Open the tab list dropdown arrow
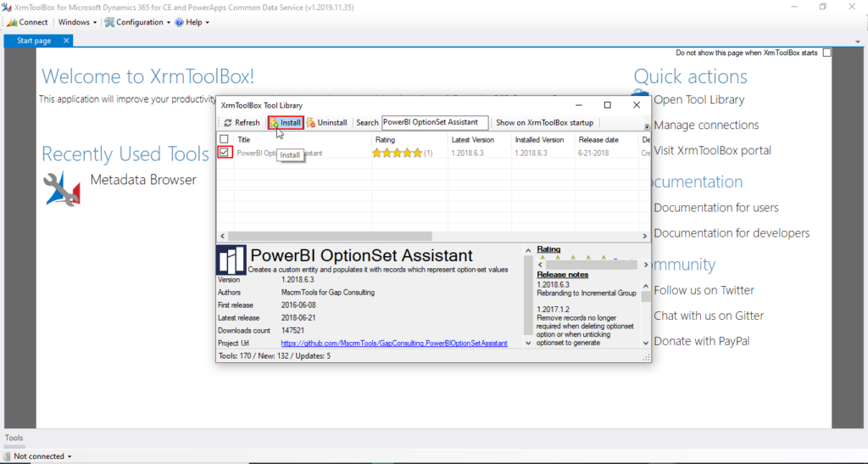Screen dimensions: 868x464 click(858, 42)
